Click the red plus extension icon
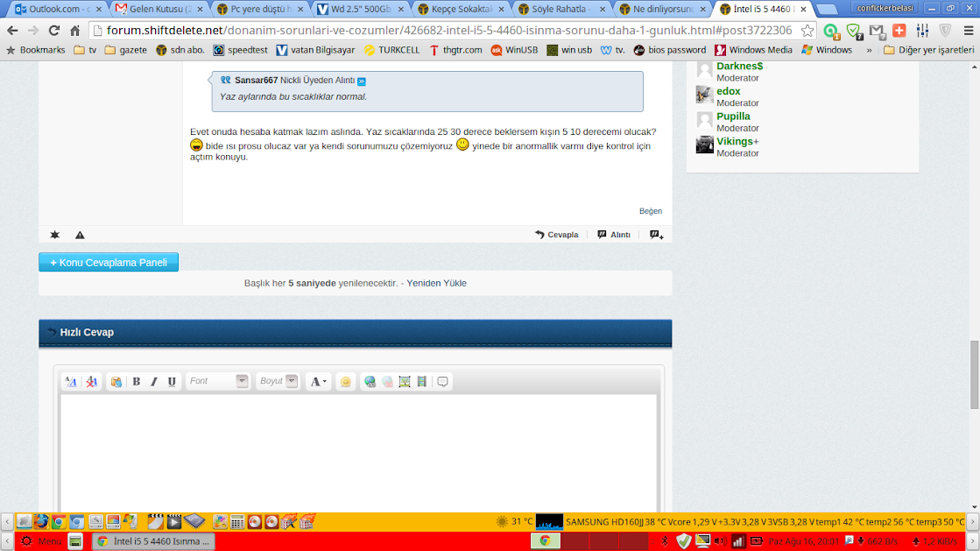 899,31
